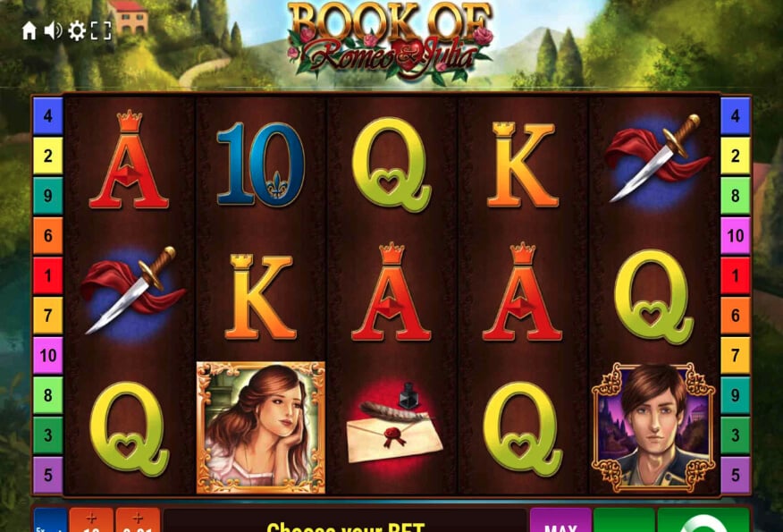This screenshot has height=532, width=783.
Task: Click the blue 10 card symbol
Action: [x=261, y=165]
